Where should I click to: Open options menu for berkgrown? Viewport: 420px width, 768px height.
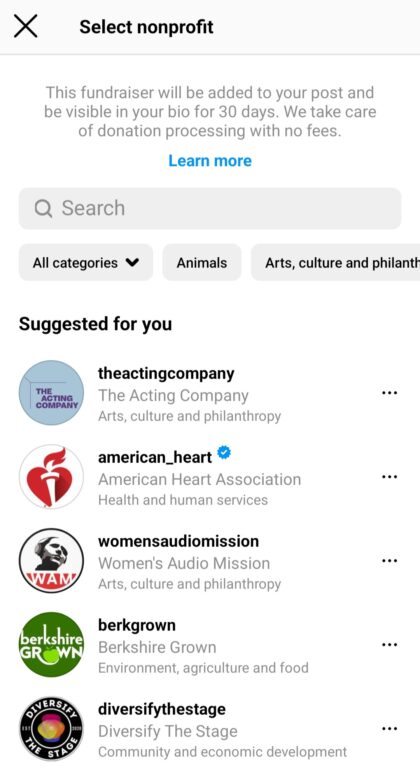(x=389, y=645)
